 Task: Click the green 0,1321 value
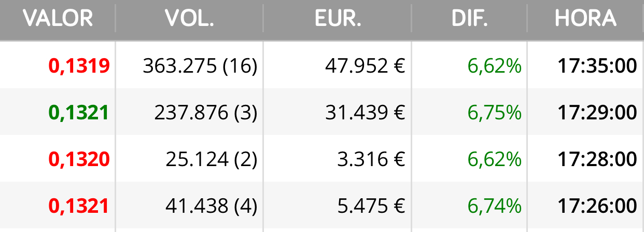[x=79, y=113]
